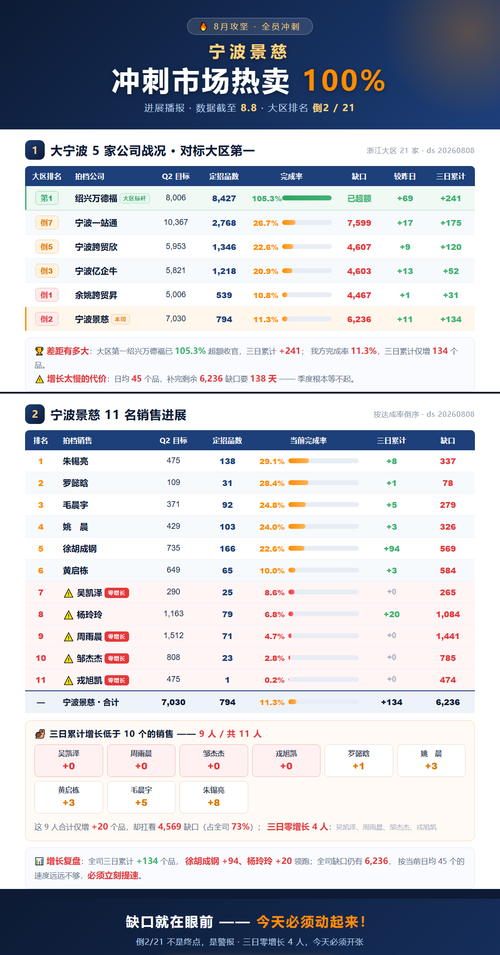Click the 毛晨宇 +5 card
Viewport: 500px width, 955px height.
[141, 797]
